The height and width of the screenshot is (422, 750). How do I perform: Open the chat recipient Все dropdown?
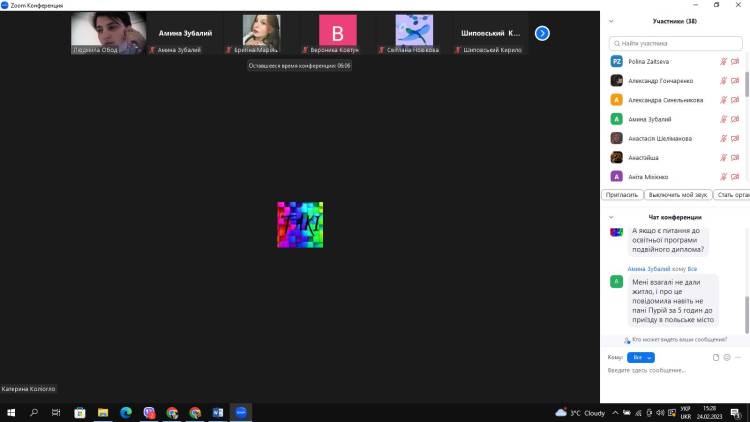click(642, 357)
